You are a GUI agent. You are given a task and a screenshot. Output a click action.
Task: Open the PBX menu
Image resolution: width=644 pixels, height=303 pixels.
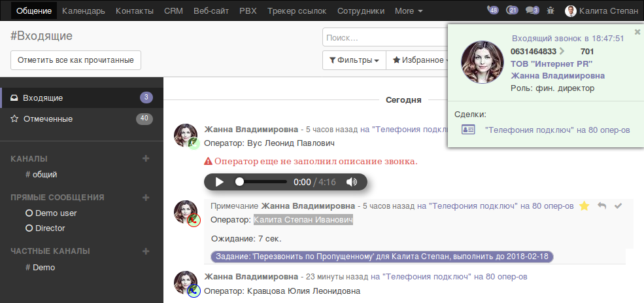248,10
